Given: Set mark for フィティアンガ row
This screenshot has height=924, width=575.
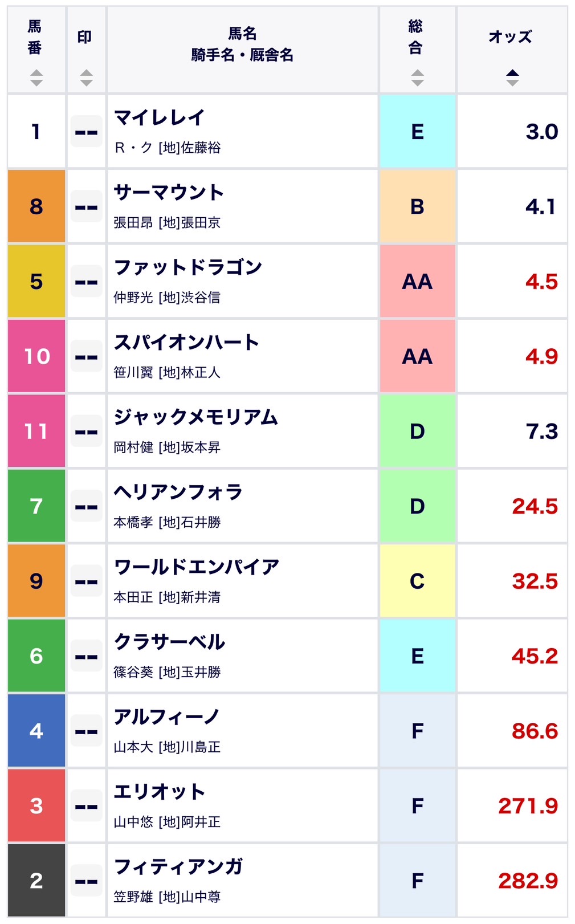Looking at the screenshot, I should coord(86,881).
